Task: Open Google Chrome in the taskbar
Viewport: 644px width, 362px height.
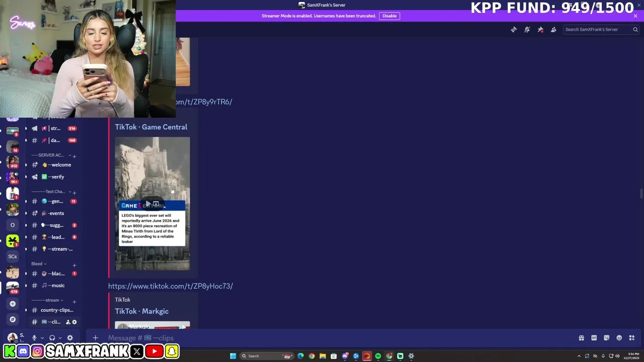Action: [x=311, y=356]
